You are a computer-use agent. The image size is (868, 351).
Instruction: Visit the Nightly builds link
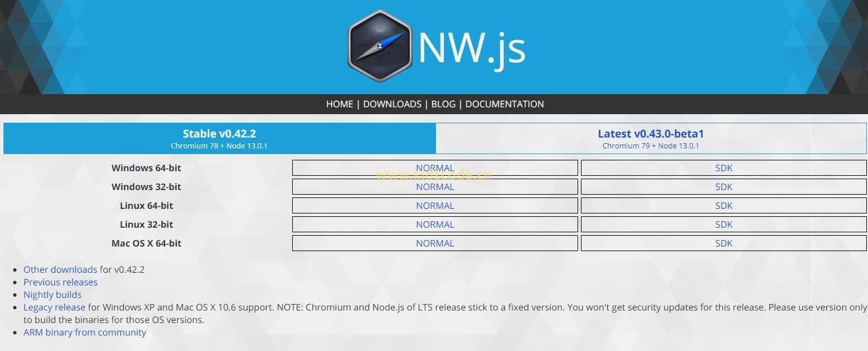click(52, 294)
